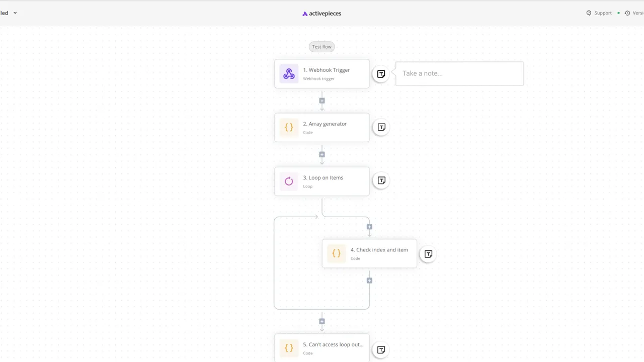
Task: Open note icon beside Loop on Items
Action: 381,180
